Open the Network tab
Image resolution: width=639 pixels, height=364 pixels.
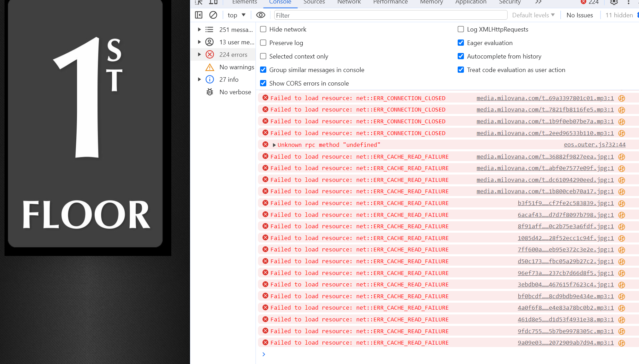349,2
